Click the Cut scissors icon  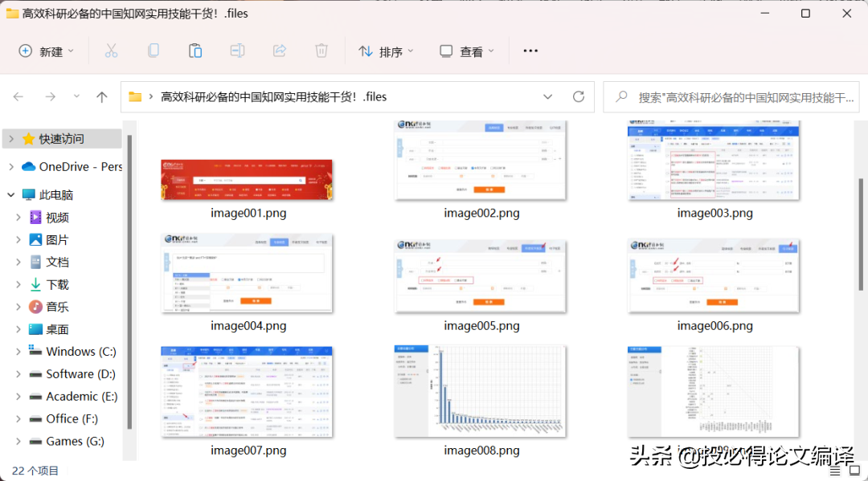111,51
